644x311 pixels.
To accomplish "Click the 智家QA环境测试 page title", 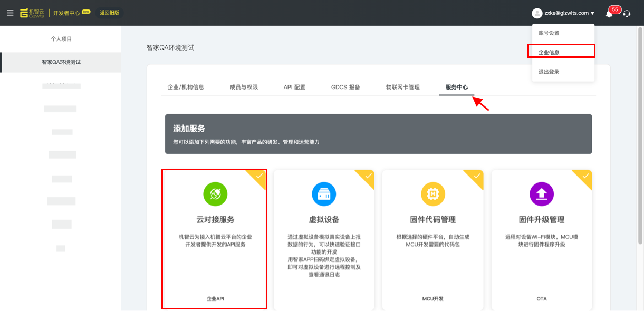I will point(170,47).
